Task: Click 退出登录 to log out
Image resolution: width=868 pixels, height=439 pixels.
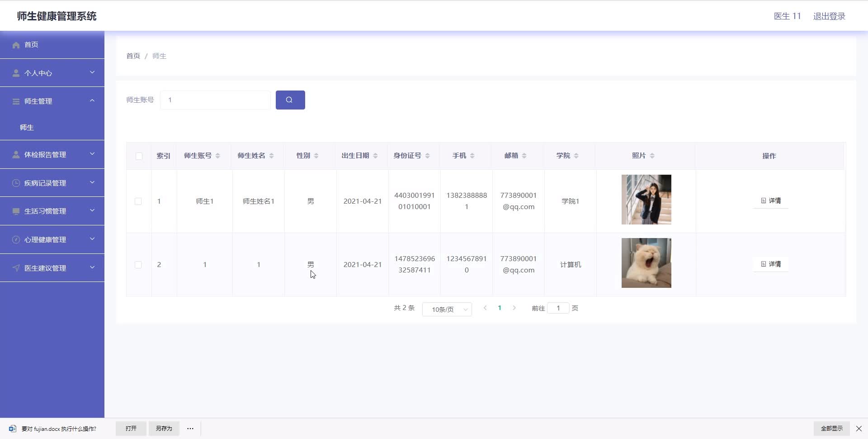Action: [829, 16]
